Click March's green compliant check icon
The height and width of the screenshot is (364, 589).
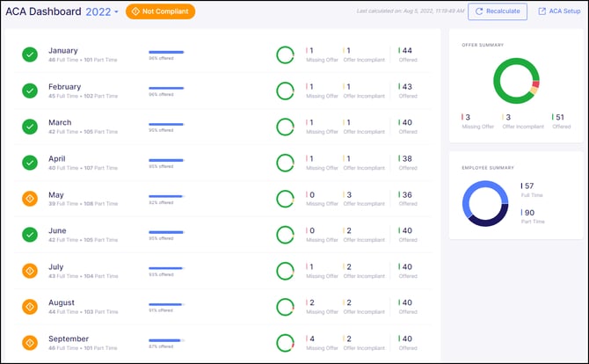(x=30, y=127)
